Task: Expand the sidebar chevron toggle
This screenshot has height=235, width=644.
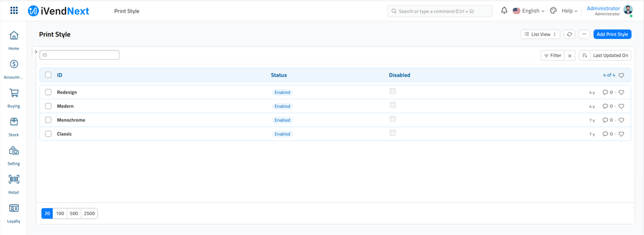Action: (36, 52)
